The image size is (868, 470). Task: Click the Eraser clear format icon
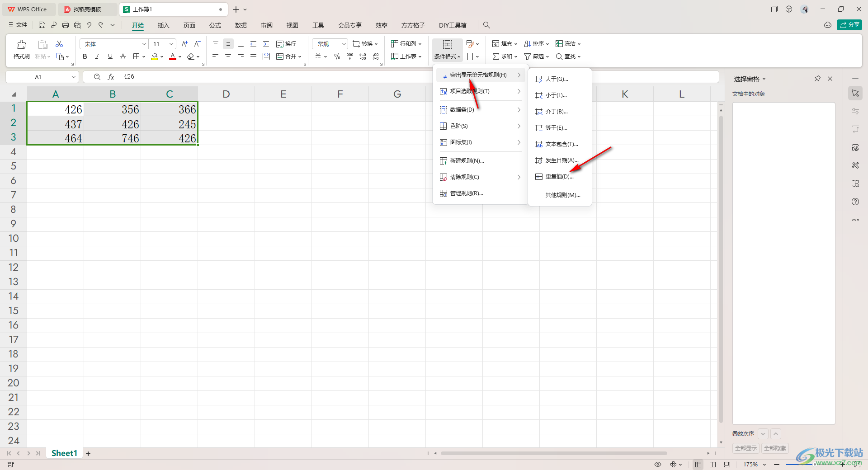[x=191, y=56]
